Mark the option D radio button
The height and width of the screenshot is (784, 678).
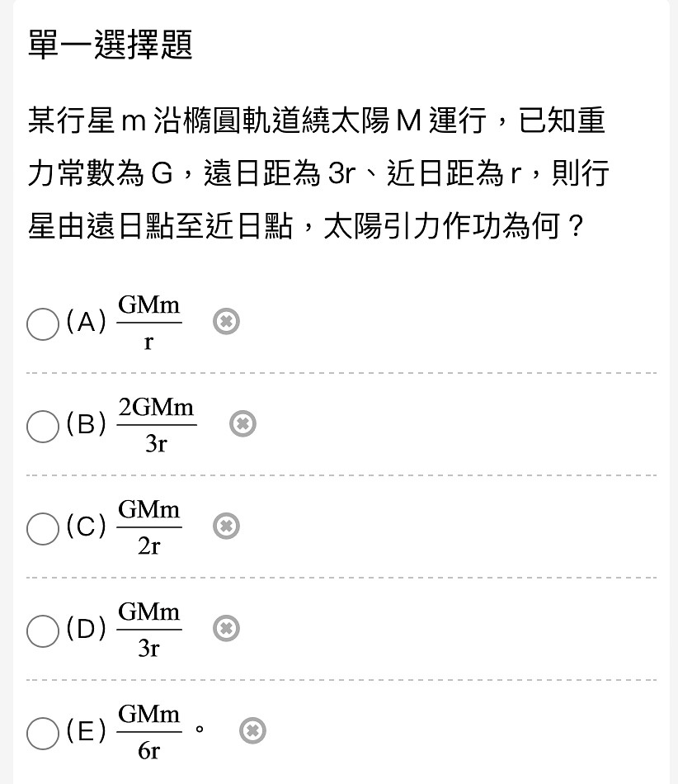click(x=43, y=631)
